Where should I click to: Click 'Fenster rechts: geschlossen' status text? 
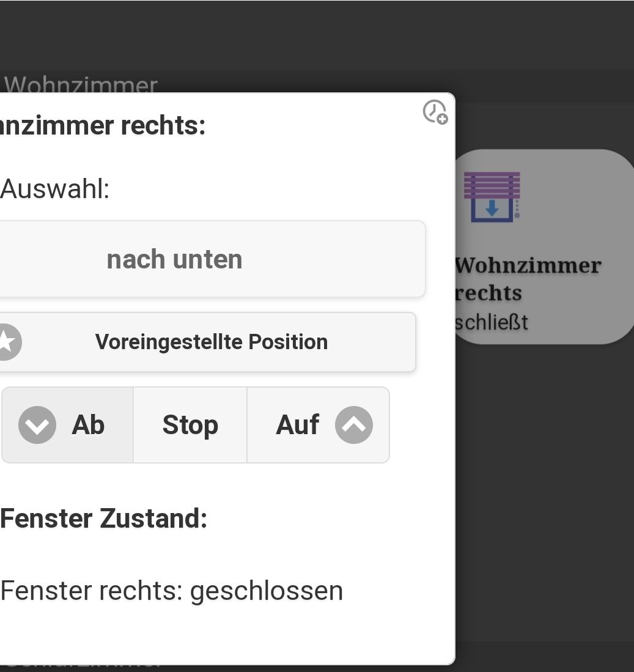[x=172, y=591]
